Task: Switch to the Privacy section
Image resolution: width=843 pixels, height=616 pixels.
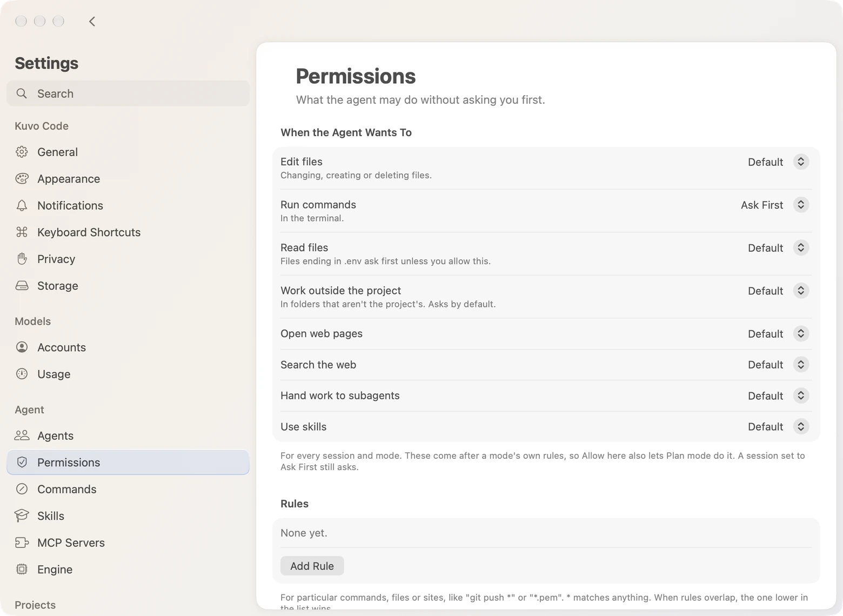Action: pyautogui.click(x=128, y=259)
